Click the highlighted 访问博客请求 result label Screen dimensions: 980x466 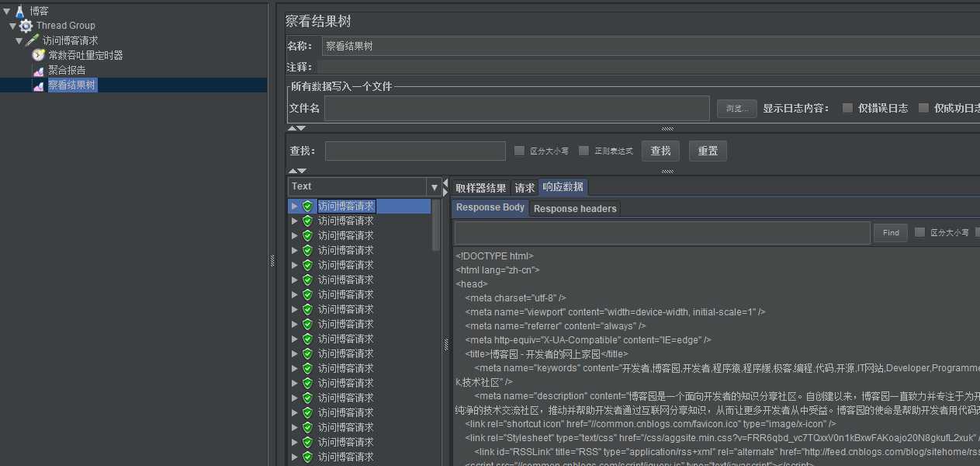(346, 207)
